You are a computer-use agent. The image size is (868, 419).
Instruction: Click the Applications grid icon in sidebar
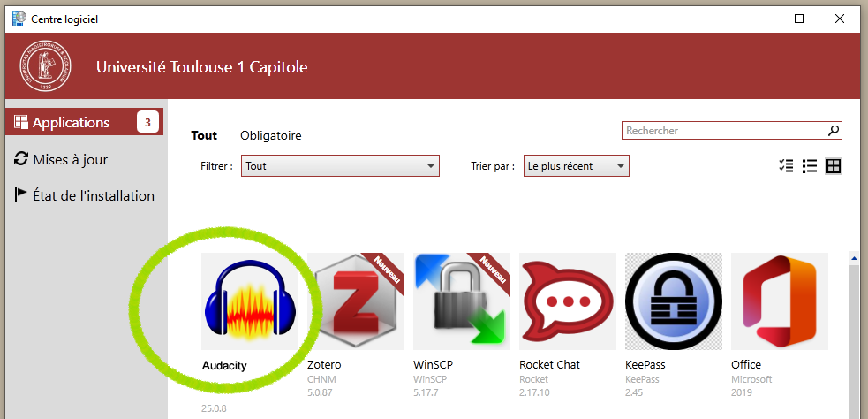coord(21,122)
